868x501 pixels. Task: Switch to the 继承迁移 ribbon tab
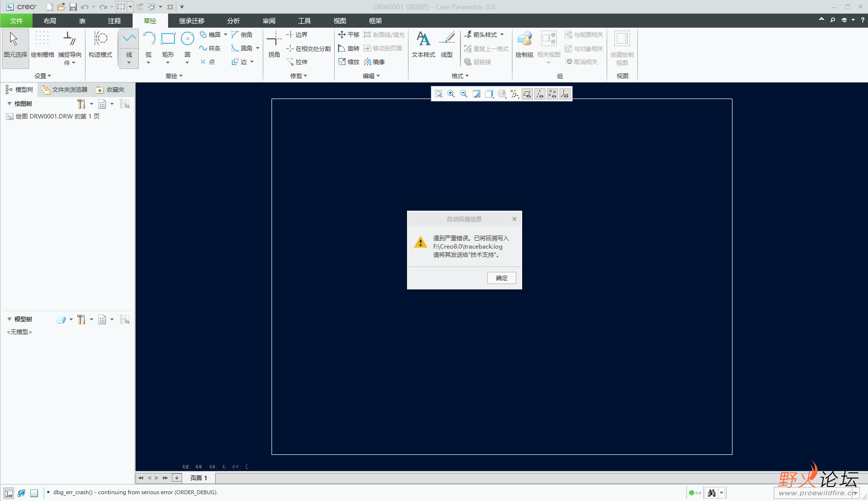[x=192, y=21]
